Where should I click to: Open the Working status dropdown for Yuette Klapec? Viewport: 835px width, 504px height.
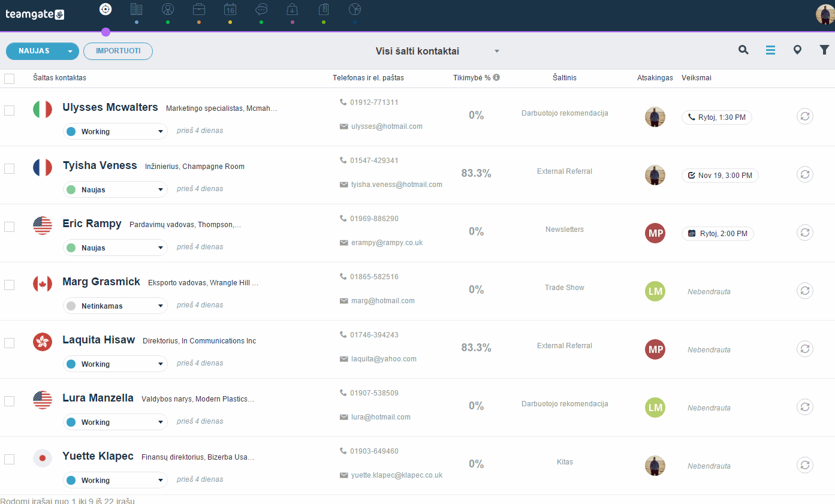[x=115, y=480]
